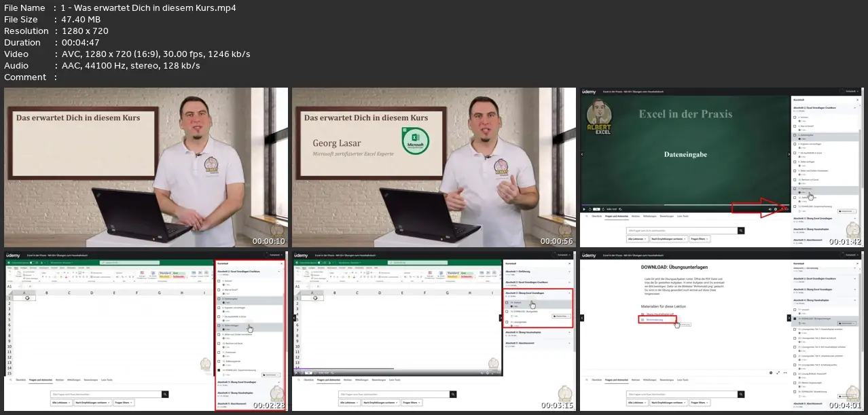The width and height of the screenshot is (868, 415).
Task: Click previous-lecture arrow in the 00:04:01 frame
Action: pyautogui.click(x=582, y=318)
